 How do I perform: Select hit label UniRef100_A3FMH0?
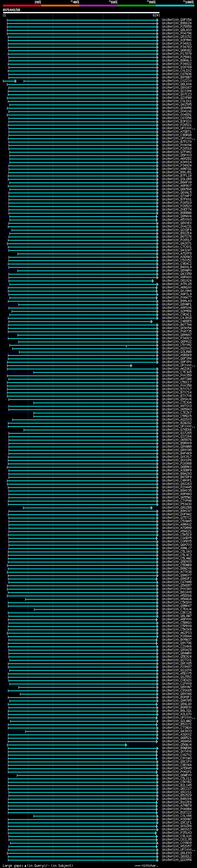click(x=176, y=40)
